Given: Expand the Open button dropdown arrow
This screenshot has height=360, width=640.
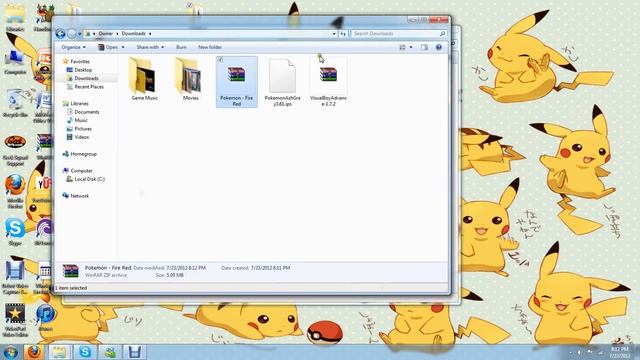Looking at the screenshot, I should (x=123, y=47).
